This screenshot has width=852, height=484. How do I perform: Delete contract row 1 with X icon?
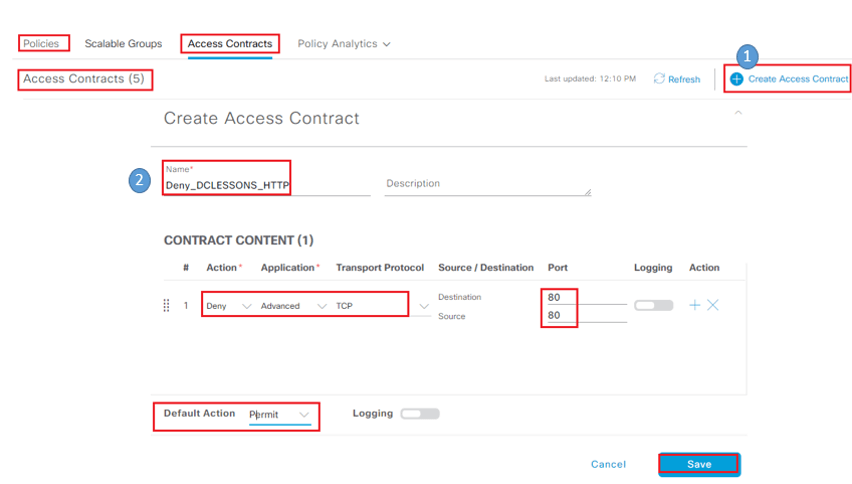point(713,305)
